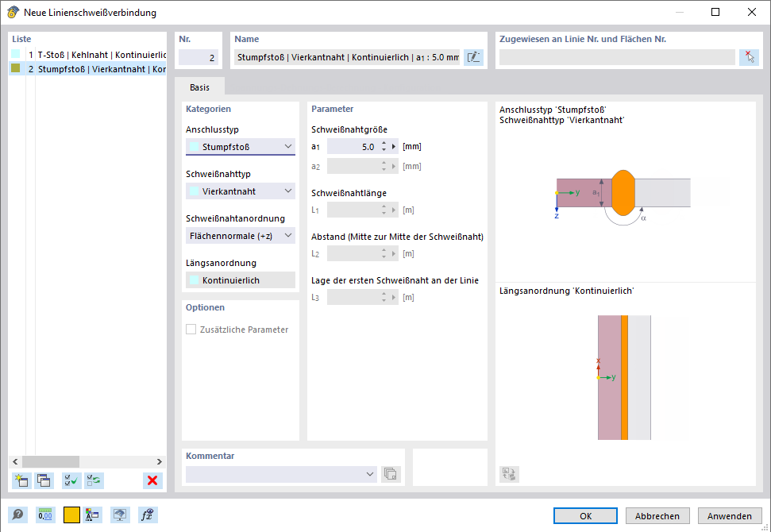Click the new weld item icon below the list

(x=21, y=480)
